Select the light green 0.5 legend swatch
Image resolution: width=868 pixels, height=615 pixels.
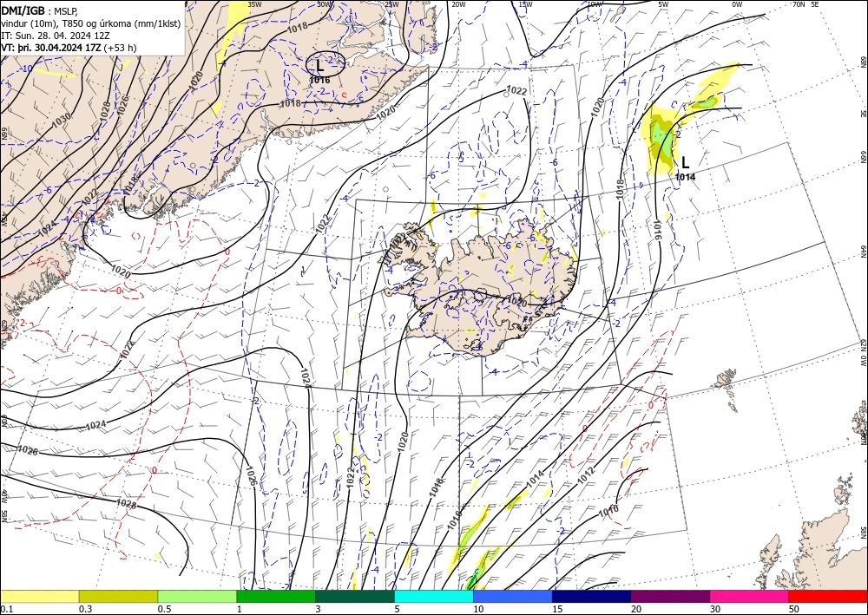197,596
